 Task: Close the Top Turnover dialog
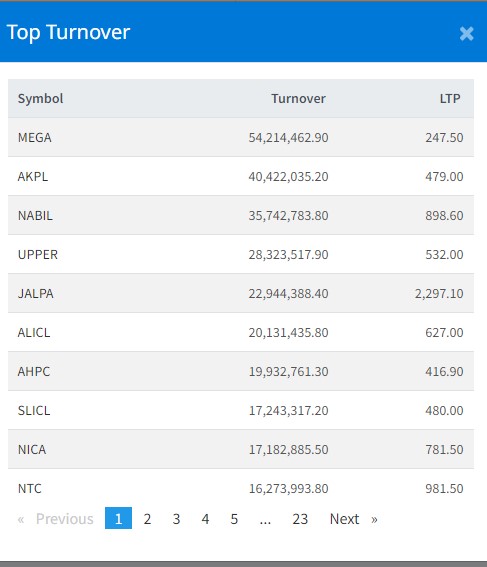click(x=466, y=34)
